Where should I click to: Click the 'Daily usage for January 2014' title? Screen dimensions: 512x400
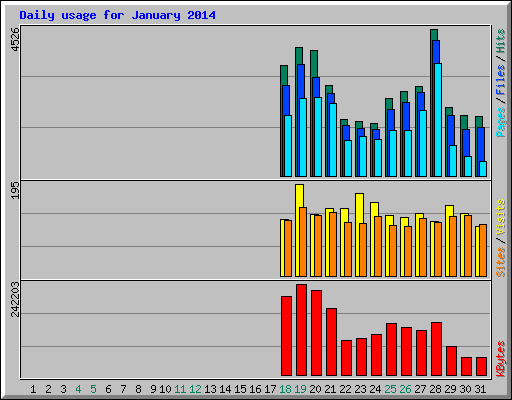click(x=117, y=15)
